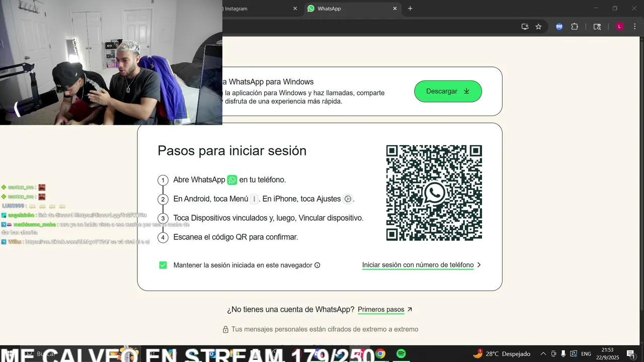The width and height of the screenshot is (644, 362).
Task: Click the green WhatsApp icon in step 1
Action: (232, 180)
